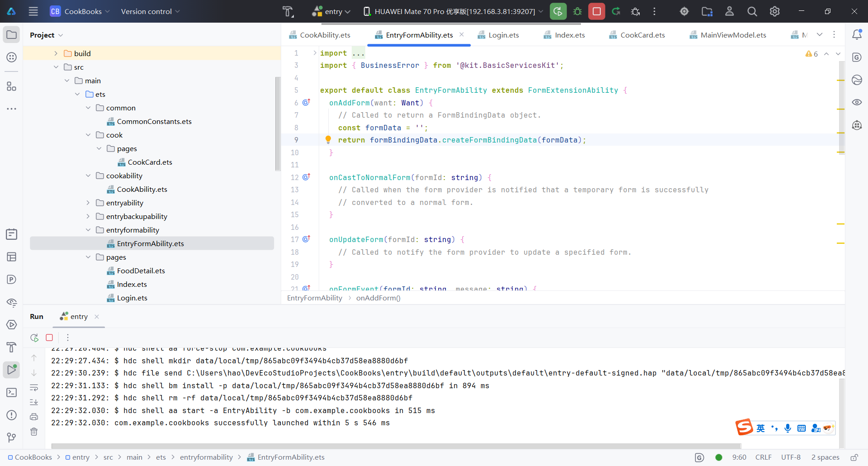Click the Search magnifier icon
Image resolution: width=868 pixels, height=466 pixels.
click(752, 11)
